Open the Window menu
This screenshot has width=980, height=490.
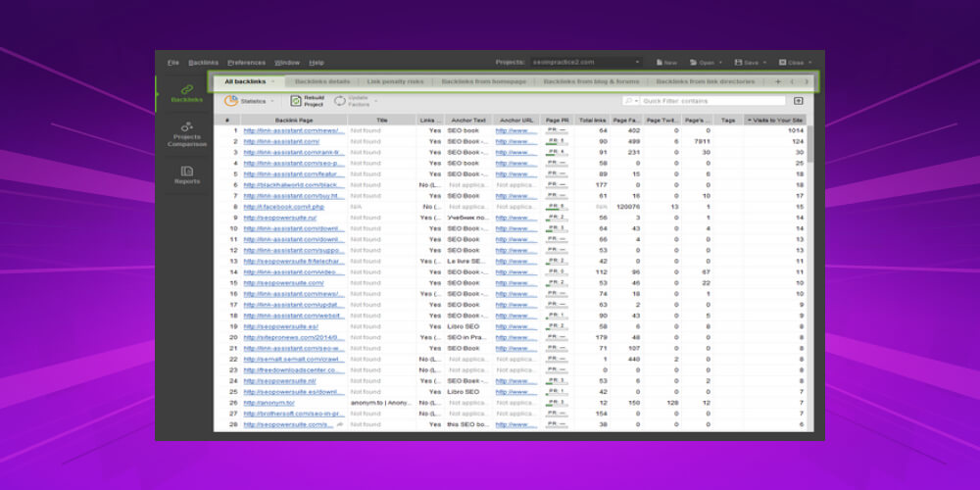[287, 63]
